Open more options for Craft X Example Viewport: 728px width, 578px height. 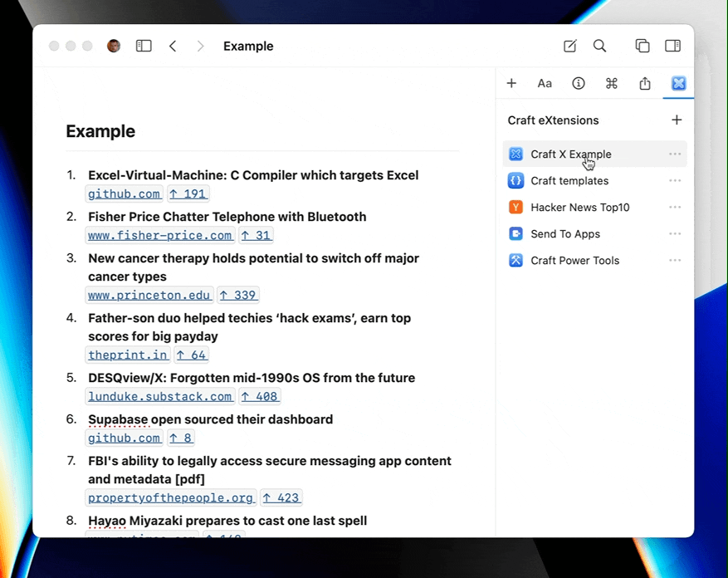click(x=675, y=154)
